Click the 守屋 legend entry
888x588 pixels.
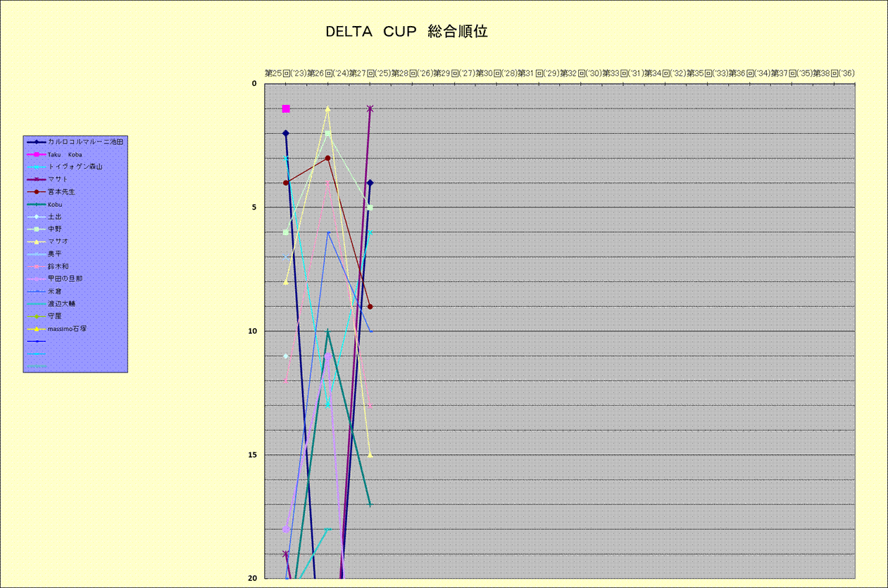tap(55, 316)
